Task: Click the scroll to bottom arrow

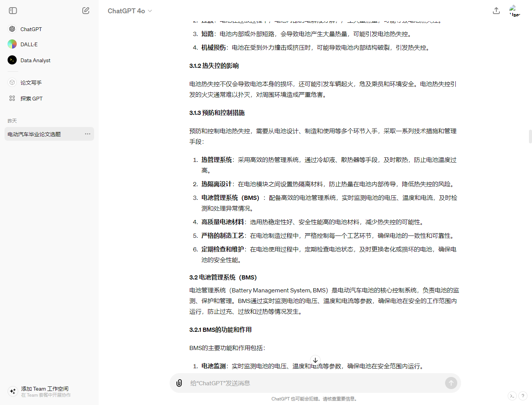Action: pyautogui.click(x=315, y=360)
